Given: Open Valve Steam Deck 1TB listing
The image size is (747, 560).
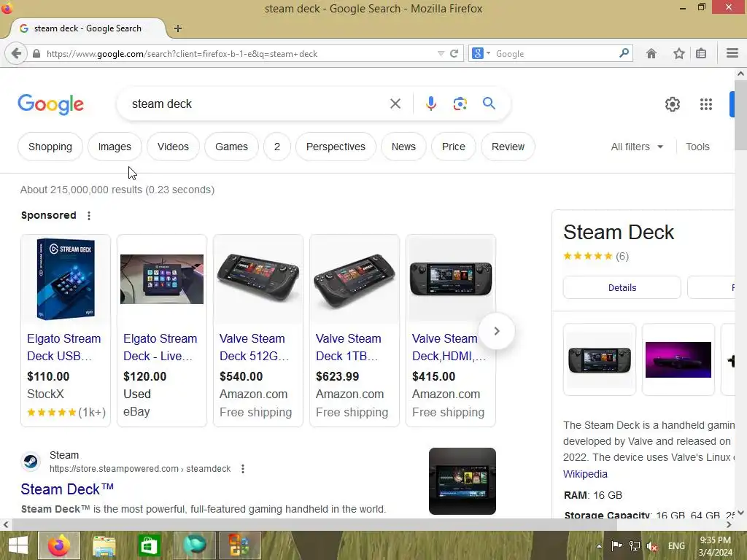Looking at the screenshot, I should coord(348,347).
